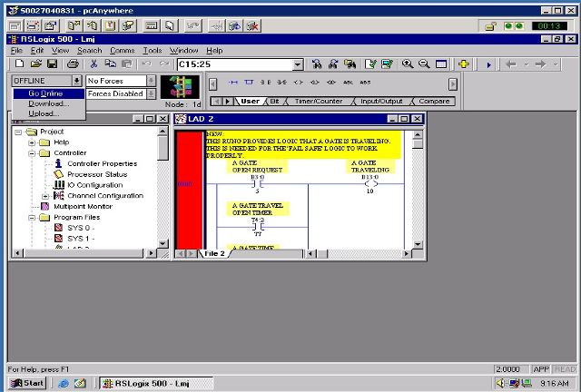The width and height of the screenshot is (581, 392).
Task: Click RSLogix 500 - Lmj taskbar button
Action: coord(156,383)
